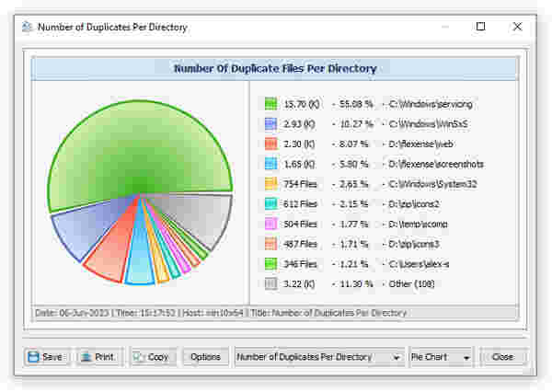The width and height of the screenshot is (552, 392).
Task: Click the clipboard icon on the Copy button
Action: [139, 357]
